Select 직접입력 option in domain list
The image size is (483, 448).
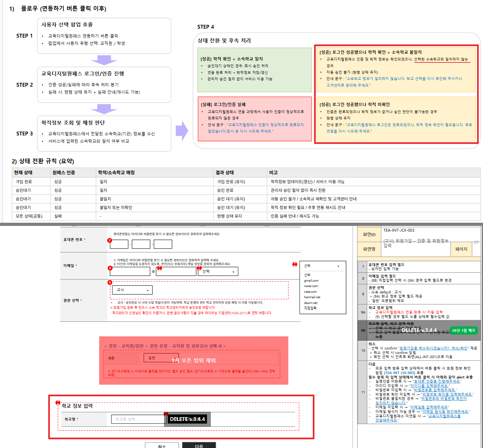click(310, 308)
